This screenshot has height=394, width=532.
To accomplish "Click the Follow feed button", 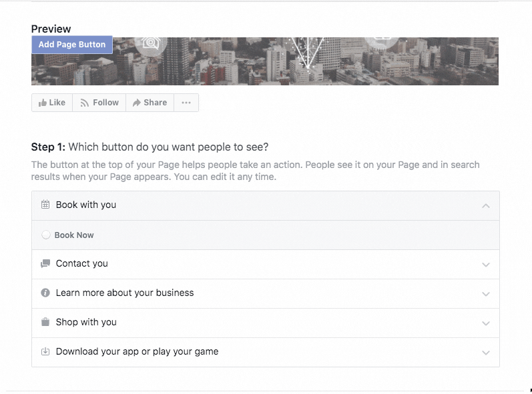I will pyautogui.click(x=99, y=103).
